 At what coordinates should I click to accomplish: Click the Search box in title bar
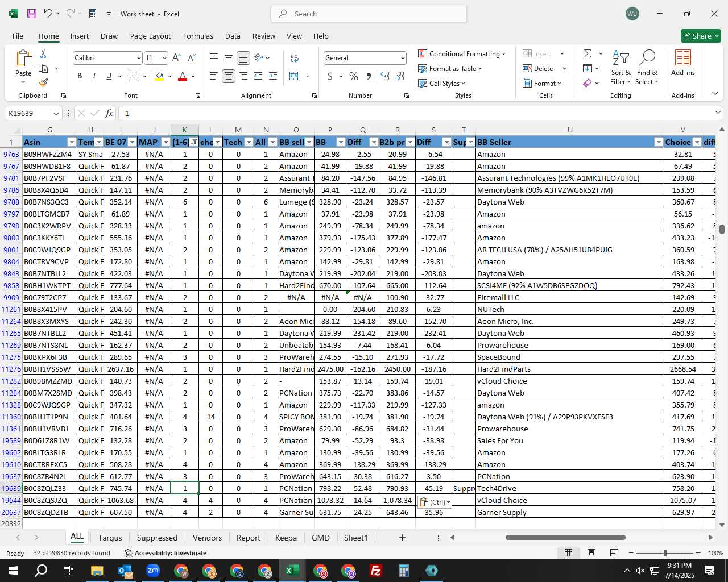pyautogui.click(x=369, y=14)
